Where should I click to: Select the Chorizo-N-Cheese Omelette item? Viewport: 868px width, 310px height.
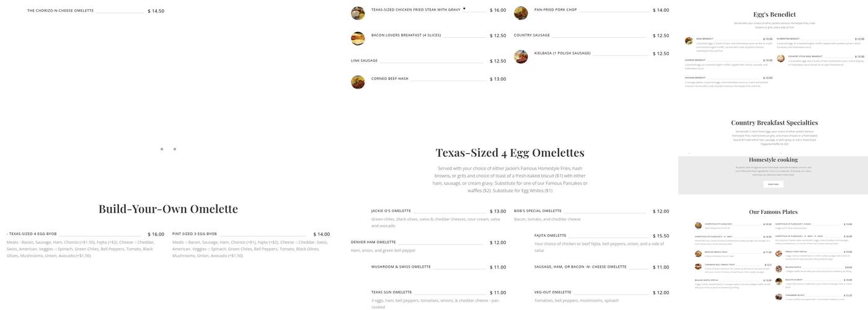tap(60, 11)
